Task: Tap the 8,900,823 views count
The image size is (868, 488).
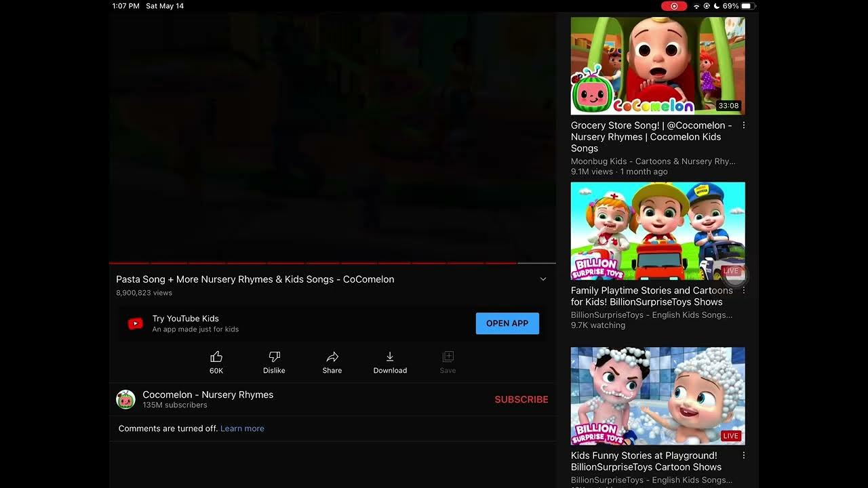Action: click(144, 293)
